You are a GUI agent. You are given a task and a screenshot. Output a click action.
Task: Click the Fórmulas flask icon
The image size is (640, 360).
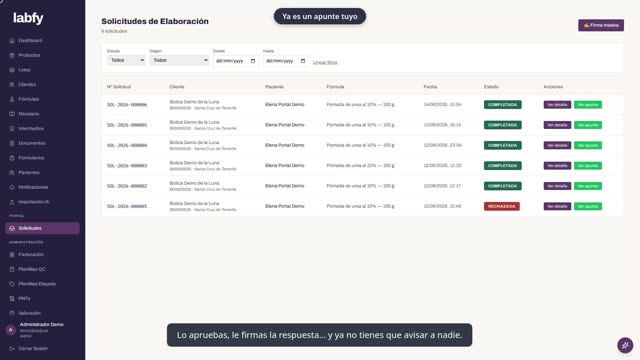pos(12,99)
